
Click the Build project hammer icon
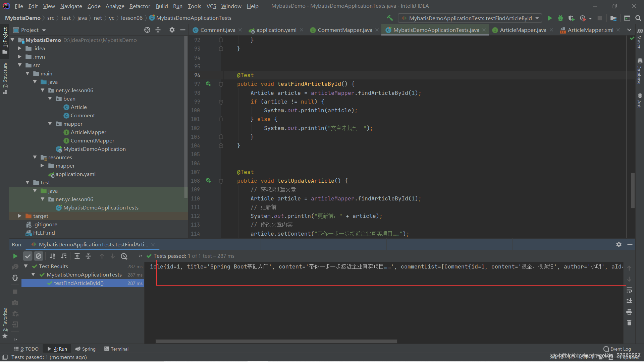[x=390, y=18]
